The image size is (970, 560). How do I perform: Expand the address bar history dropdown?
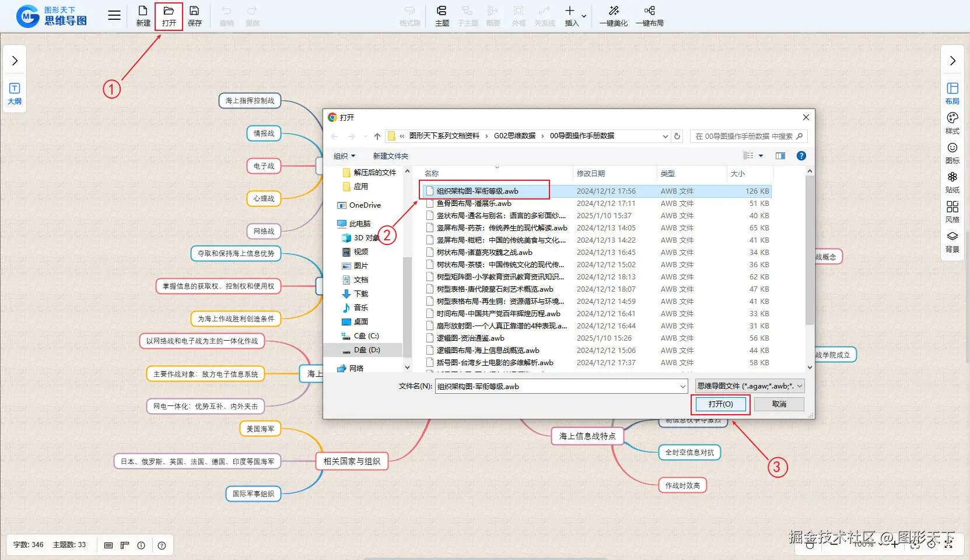(666, 136)
